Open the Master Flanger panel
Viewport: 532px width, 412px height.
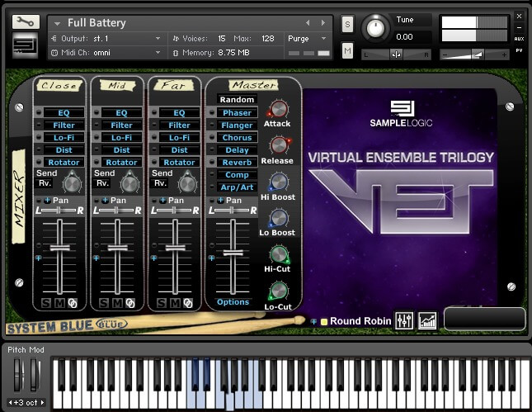(237, 125)
